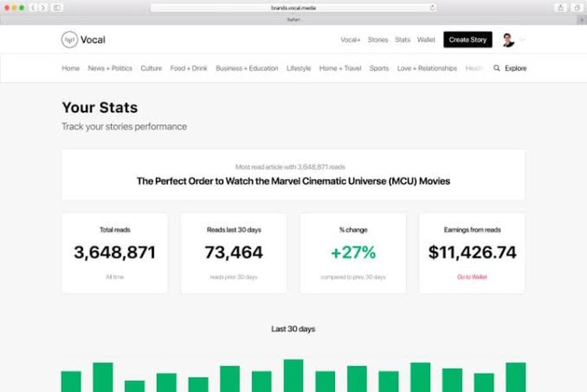The height and width of the screenshot is (392, 587).
Task: Open the search magnifier icon
Action: tap(496, 68)
